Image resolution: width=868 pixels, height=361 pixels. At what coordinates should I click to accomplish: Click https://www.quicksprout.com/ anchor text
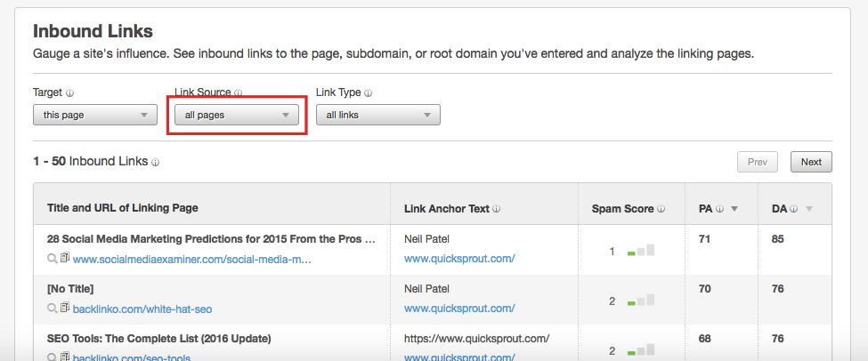click(x=476, y=338)
